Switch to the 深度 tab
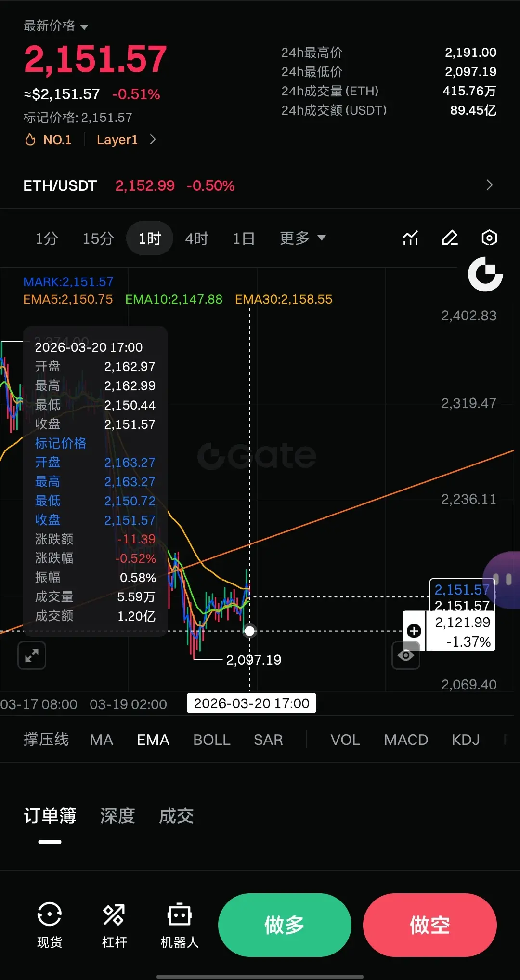This screenshot has height=980, width=520. pos(117,816)
